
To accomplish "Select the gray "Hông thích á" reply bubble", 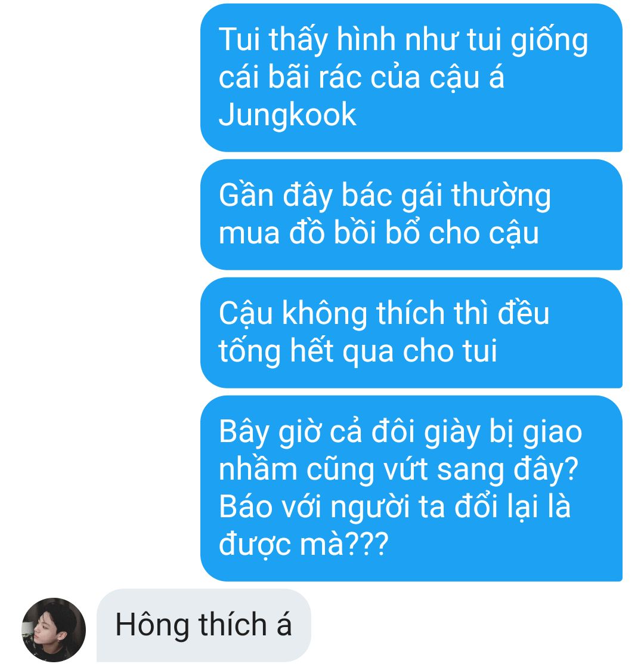I will pos(204,625).
